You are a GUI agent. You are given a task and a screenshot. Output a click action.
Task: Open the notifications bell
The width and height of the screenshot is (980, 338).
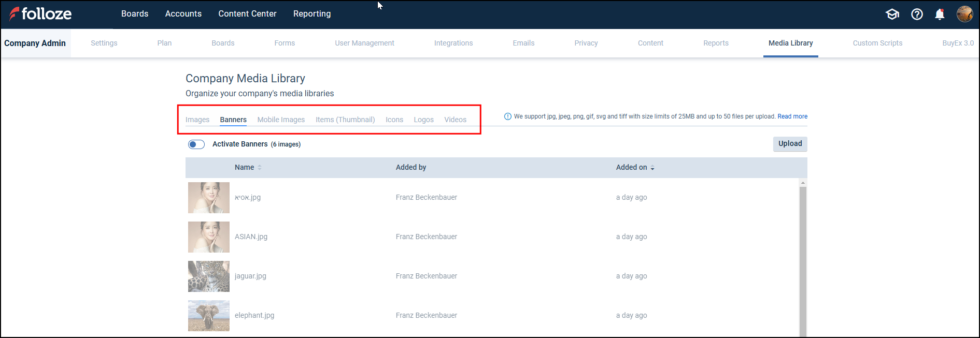click(940, 14)
